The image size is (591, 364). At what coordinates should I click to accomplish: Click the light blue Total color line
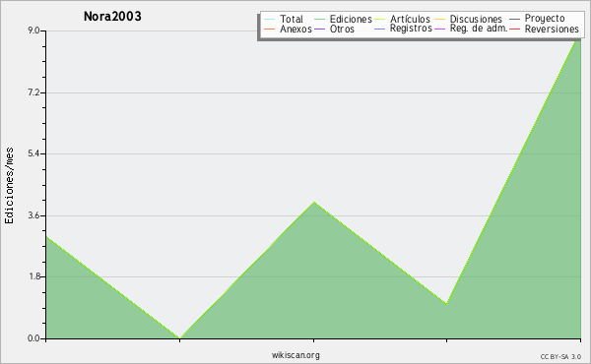click(x=270, y=19)
